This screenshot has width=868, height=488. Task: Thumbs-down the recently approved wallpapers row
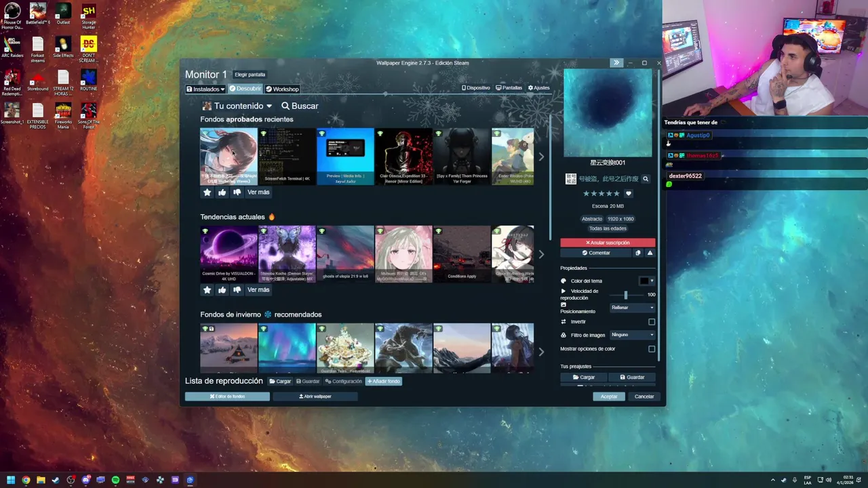click(237, 192)
